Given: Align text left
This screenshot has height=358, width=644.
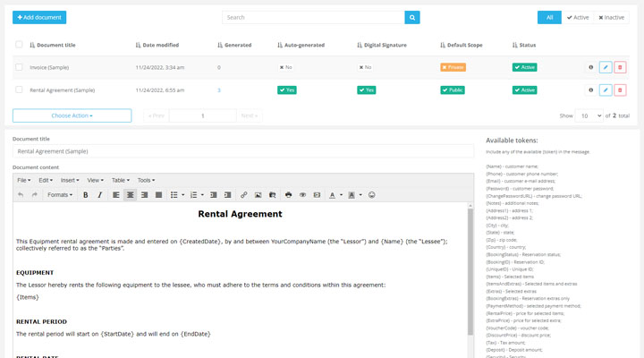Looking at the screenshot, I should [x=116, y=195].
